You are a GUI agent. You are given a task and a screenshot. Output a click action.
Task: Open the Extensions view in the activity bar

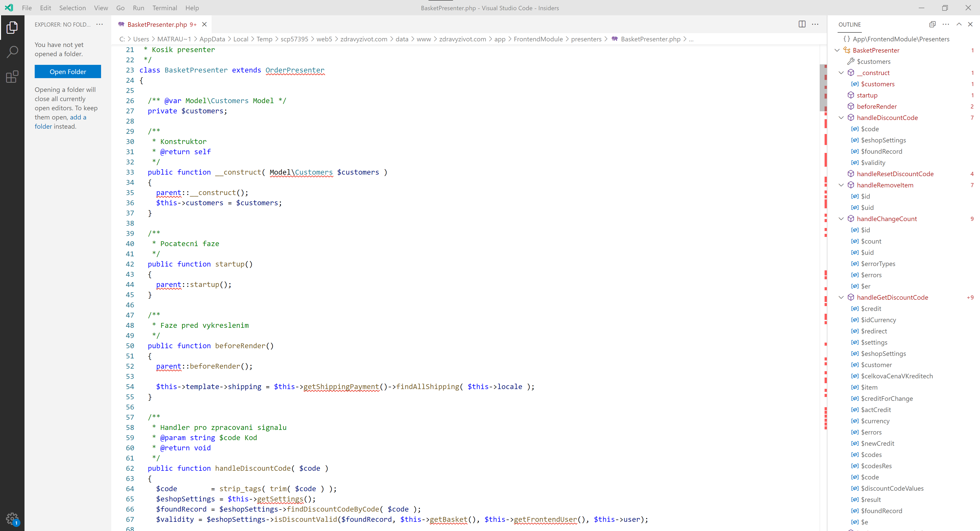13,77
